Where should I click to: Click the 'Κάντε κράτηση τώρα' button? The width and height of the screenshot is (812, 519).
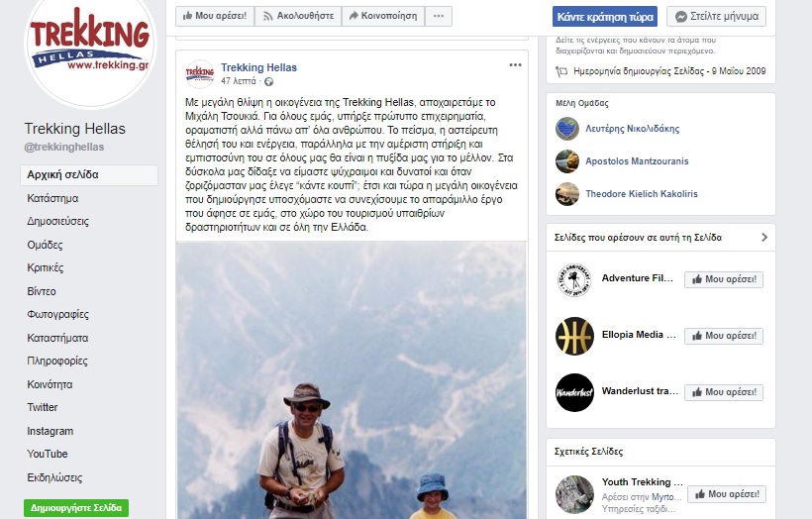point(605,17)
